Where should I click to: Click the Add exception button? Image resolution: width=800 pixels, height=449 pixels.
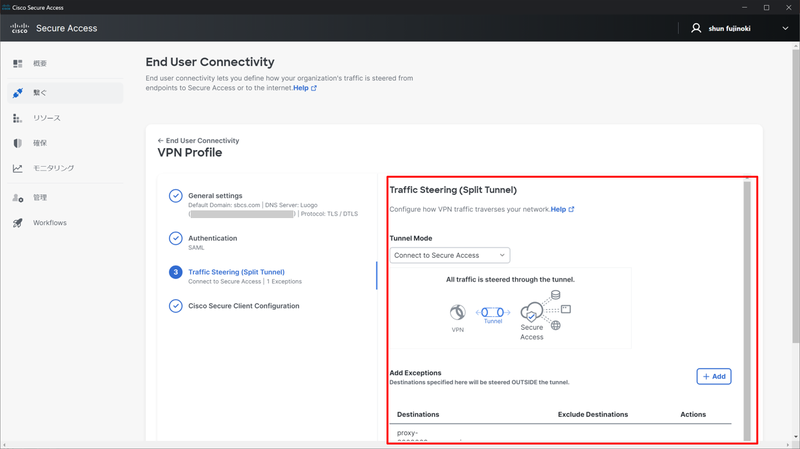tap(714, 377)
